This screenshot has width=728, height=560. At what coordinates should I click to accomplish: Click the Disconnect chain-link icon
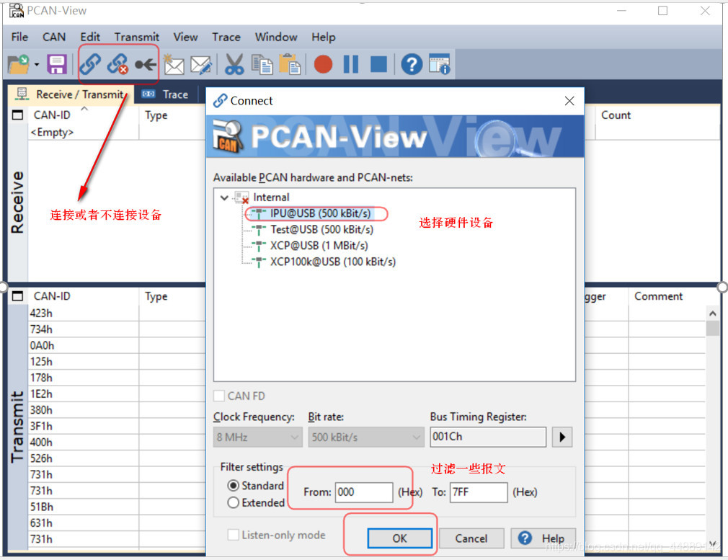pyautogui.click(x=117, y=64)
